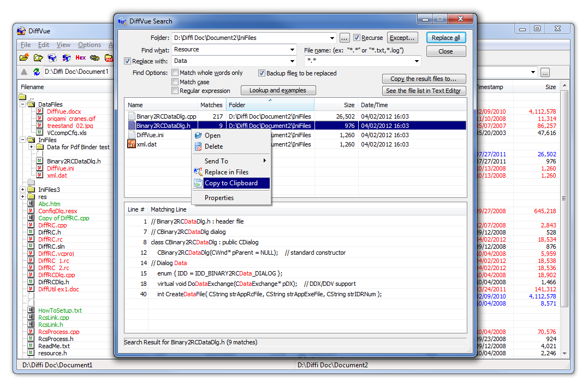Viewport: 588px width, 387px height.
Task: Click the DiffVue Search title bar icon
Action: (123, 21)
